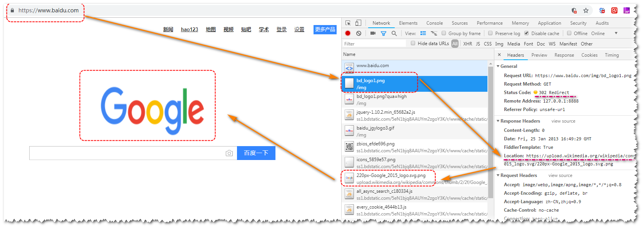The width and height of the screenshot is (644, 229).
Task: Select the All filter type toggle
Action: 455,44
